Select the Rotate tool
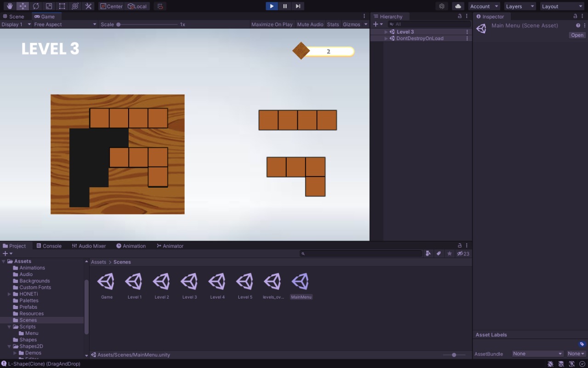 click(x=36, y=6)
